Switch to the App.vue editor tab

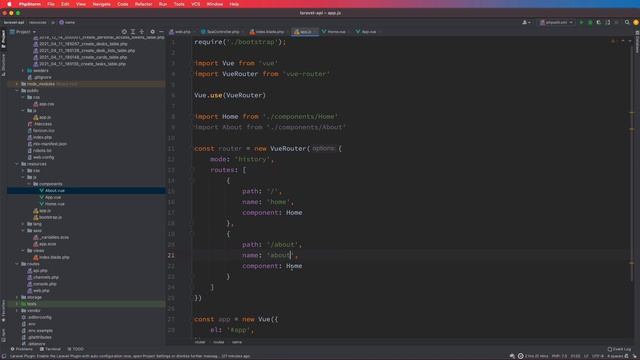[x=366, y=31]
